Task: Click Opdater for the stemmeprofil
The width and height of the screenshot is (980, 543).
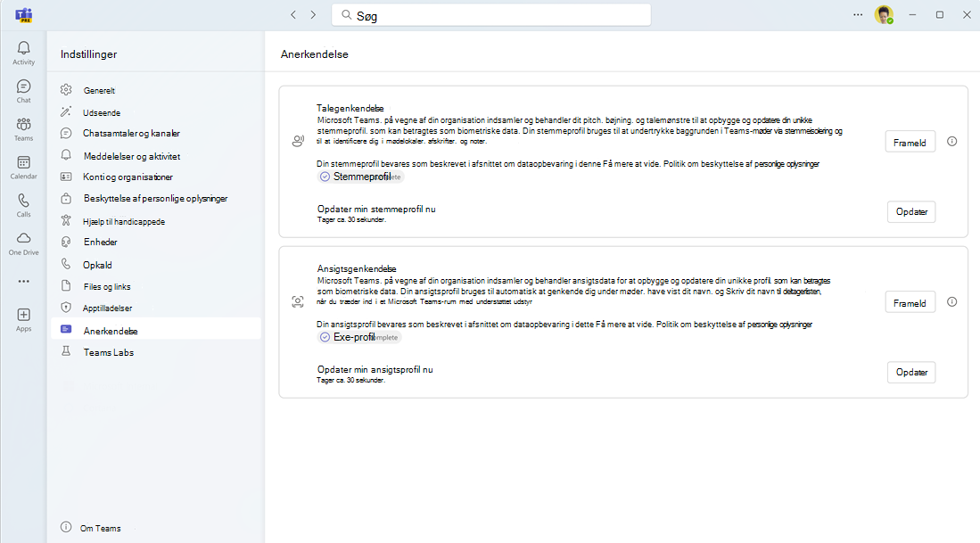Action: [911, 212]
